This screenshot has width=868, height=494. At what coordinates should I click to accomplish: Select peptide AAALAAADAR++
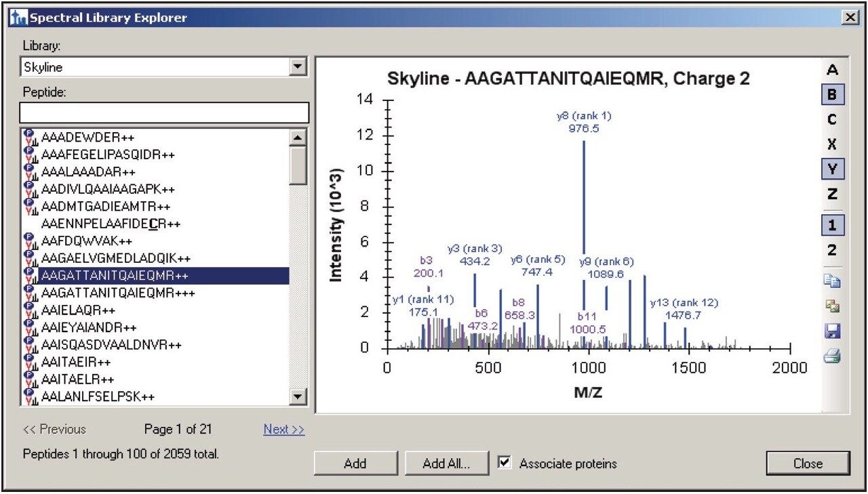tap(88, 171)
